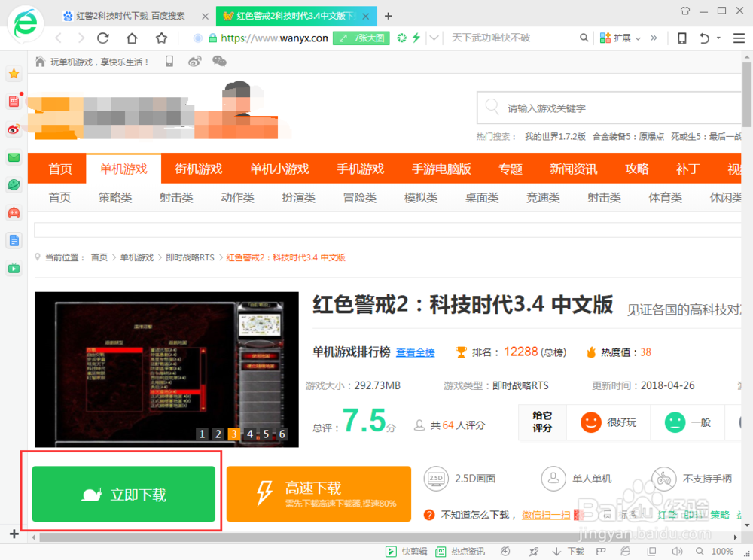Go to browser home page icon
The width and height of the screenshot is (753, 560).
pyautogui.click(x=132, y=38)
